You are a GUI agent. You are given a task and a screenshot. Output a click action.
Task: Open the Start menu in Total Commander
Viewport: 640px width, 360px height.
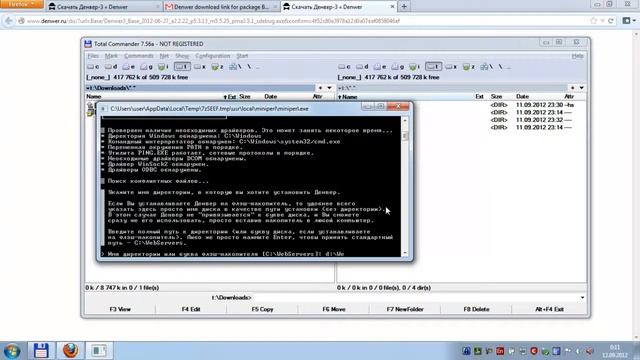tap(242, 56)
